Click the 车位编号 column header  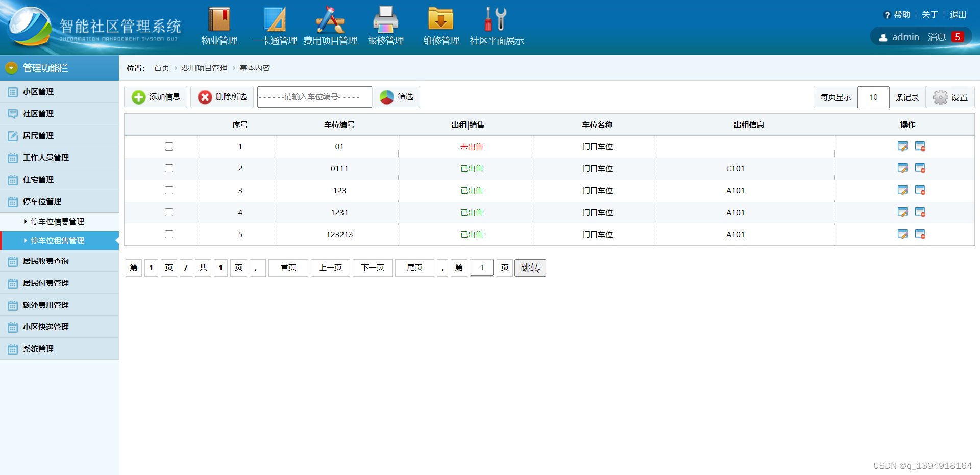coord(339,125)
